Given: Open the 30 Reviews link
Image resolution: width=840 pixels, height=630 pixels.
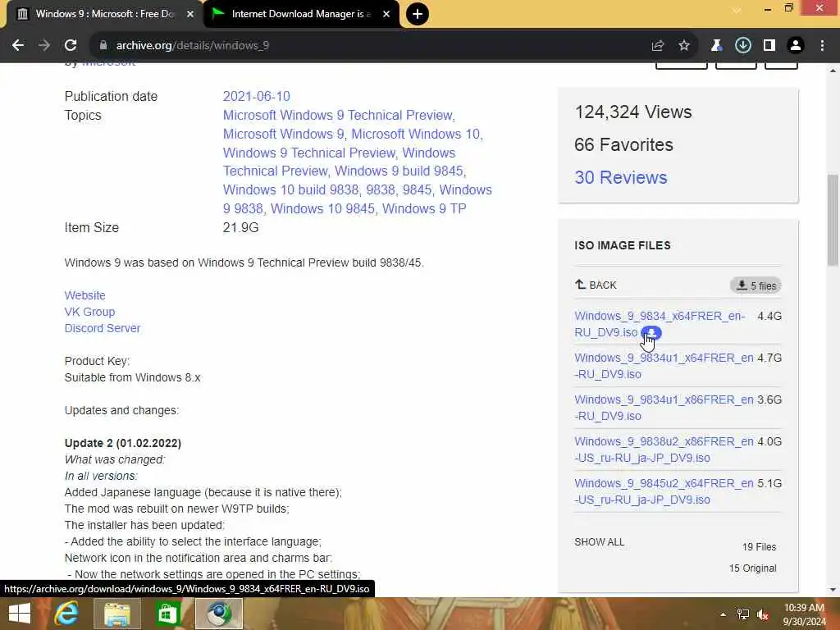Looking at the screenshot, I should point(621,177).
